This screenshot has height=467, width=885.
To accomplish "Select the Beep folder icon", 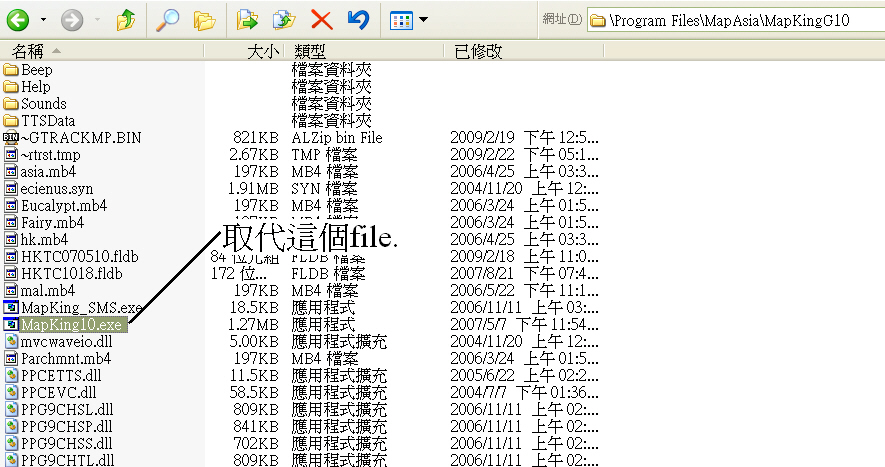I will tap(11, 70).
